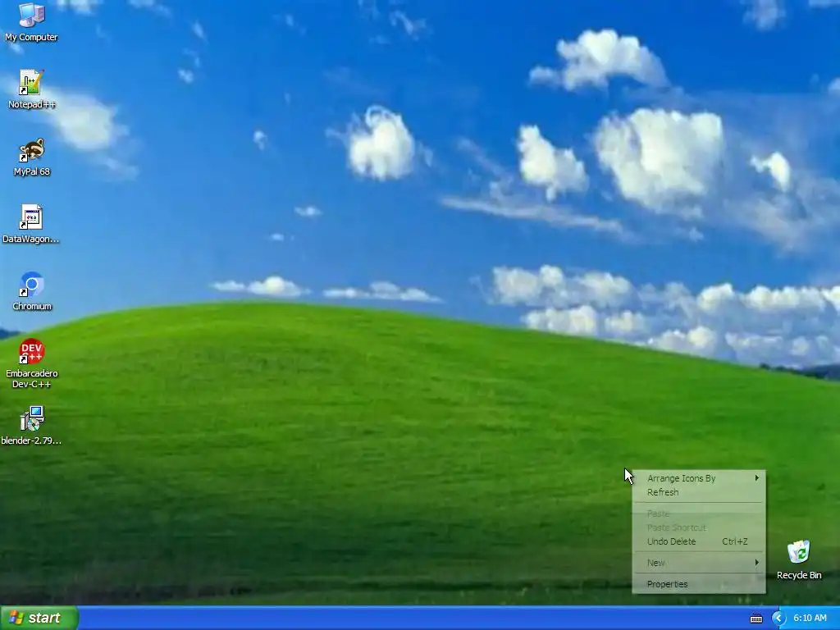Expand hidden tray icons with arrow
840x630 pixels.
click(x=778, y=619)
